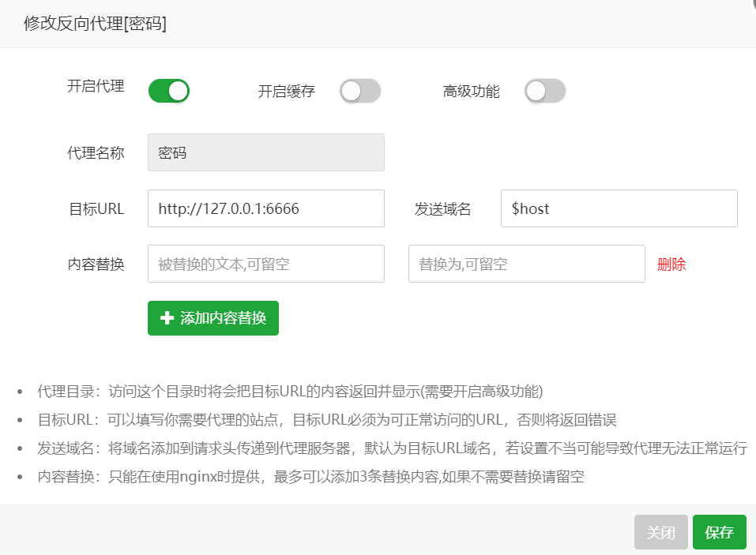Click the 开启代理 label text
Screen dimensions: 756x555
click(96, 87)
